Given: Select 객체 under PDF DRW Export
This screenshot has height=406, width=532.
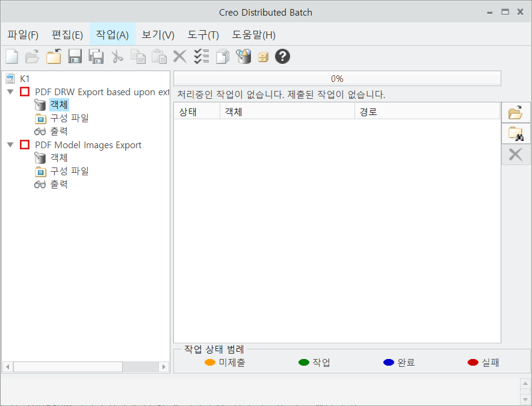Looking at the screenshot, I should pos(59,105).
